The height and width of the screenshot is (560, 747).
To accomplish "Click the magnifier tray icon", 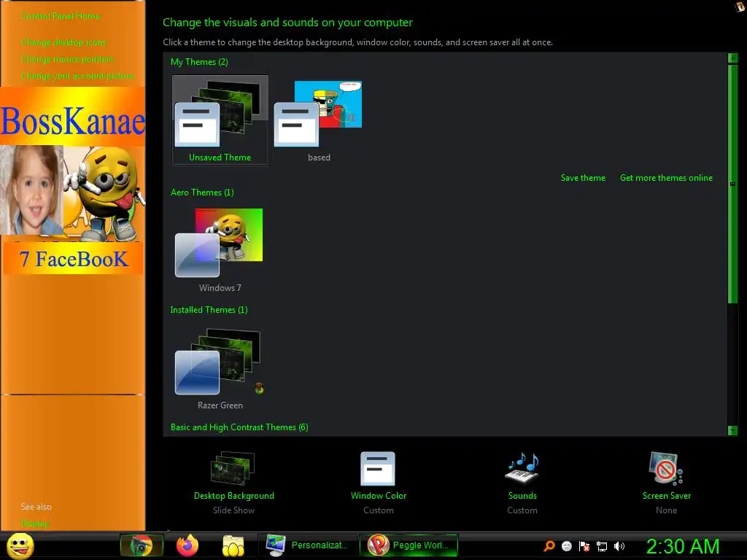I will [x=549, y=545].
